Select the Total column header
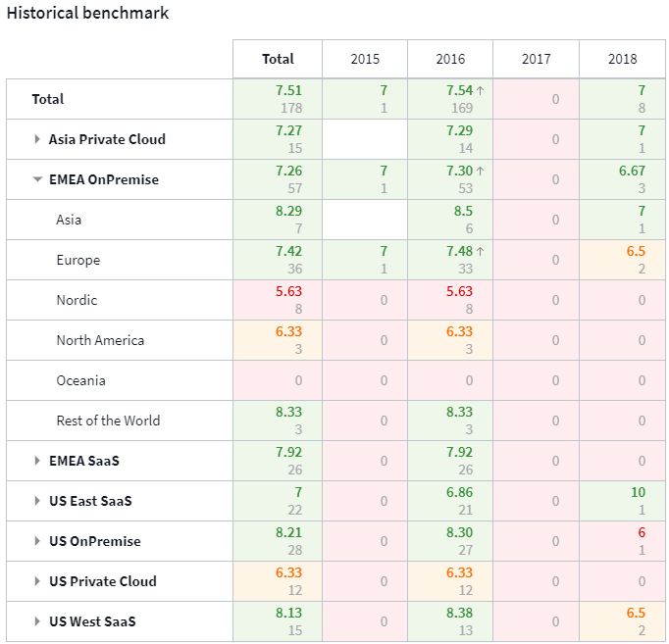The image size is (669, 644). [x=278, y=59]
